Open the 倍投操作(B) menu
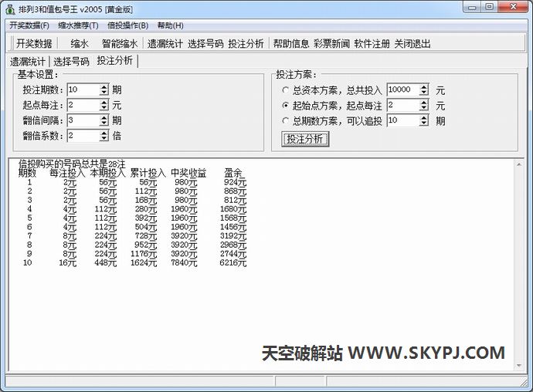This screenshot has width=533, height=392. coord(127,25)
